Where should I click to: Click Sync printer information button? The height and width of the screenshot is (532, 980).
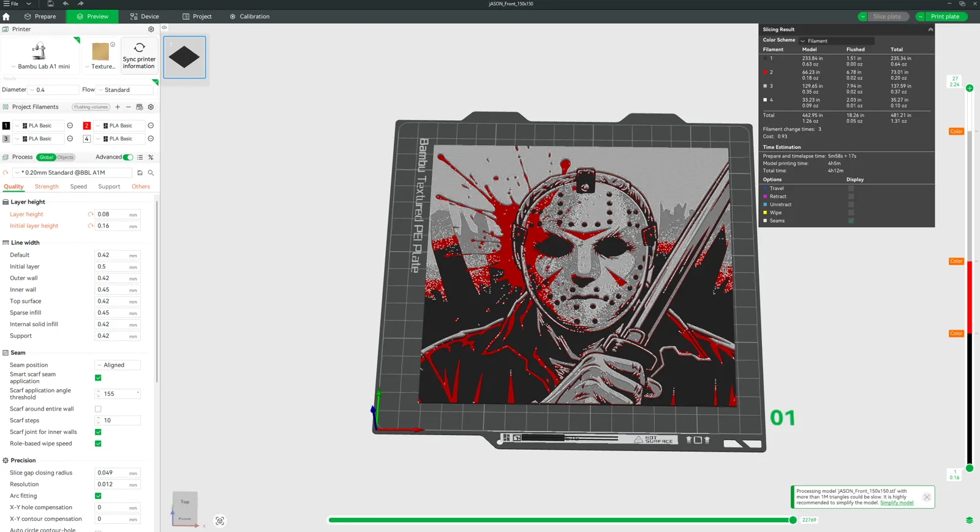pyautogui.click(x=139, y=56)
